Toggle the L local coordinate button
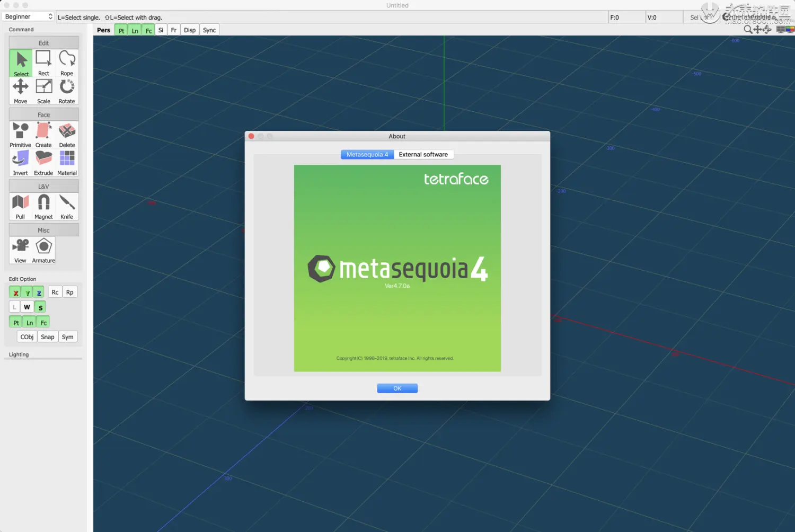Image resolution: width=795 pixels, height=532 pixels. coord(14,307)
